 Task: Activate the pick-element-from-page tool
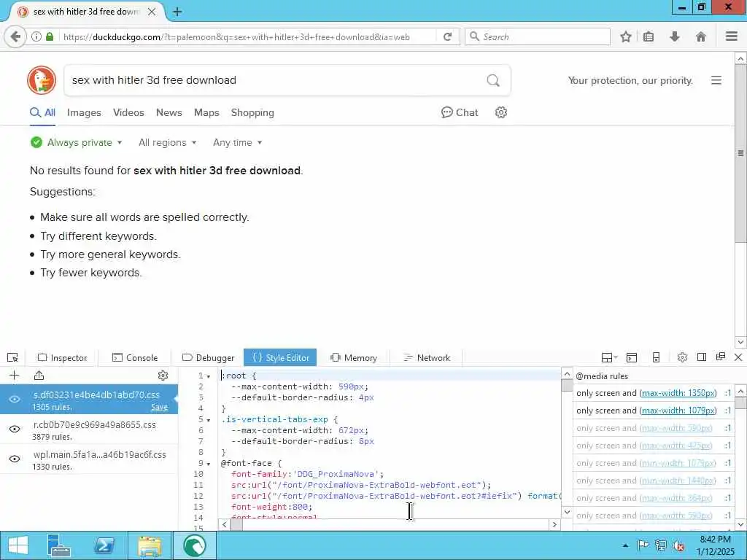click(x=12, y=357)
